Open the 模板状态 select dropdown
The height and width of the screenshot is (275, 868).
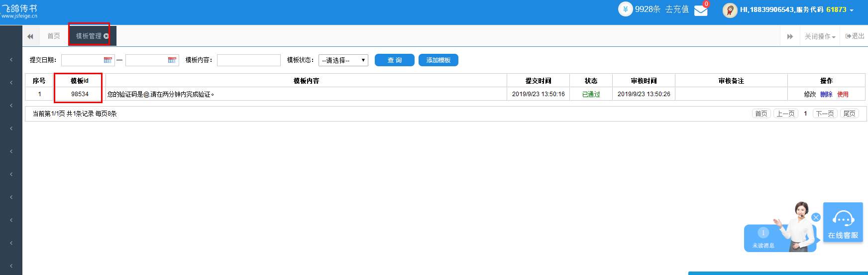coord(343,60)
